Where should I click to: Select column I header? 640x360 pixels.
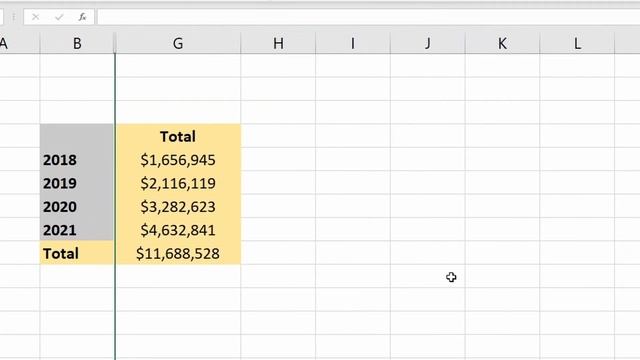click(x=353, y=43)
